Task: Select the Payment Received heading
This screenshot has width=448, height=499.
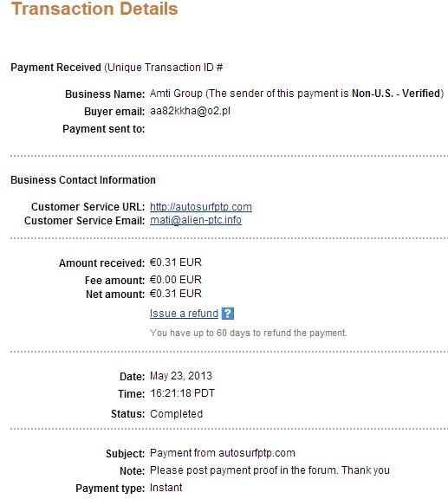Action: click(x=55, y=68)
